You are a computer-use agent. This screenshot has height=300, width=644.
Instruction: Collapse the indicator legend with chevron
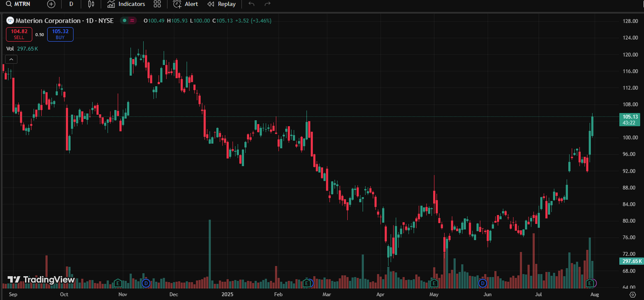click(x=12, y=60)
